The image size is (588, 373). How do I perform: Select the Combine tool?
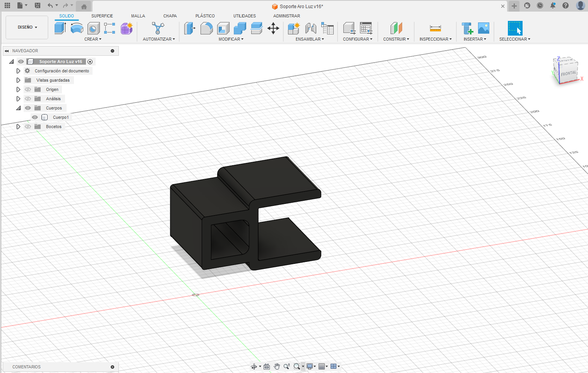tap(240, 28)
